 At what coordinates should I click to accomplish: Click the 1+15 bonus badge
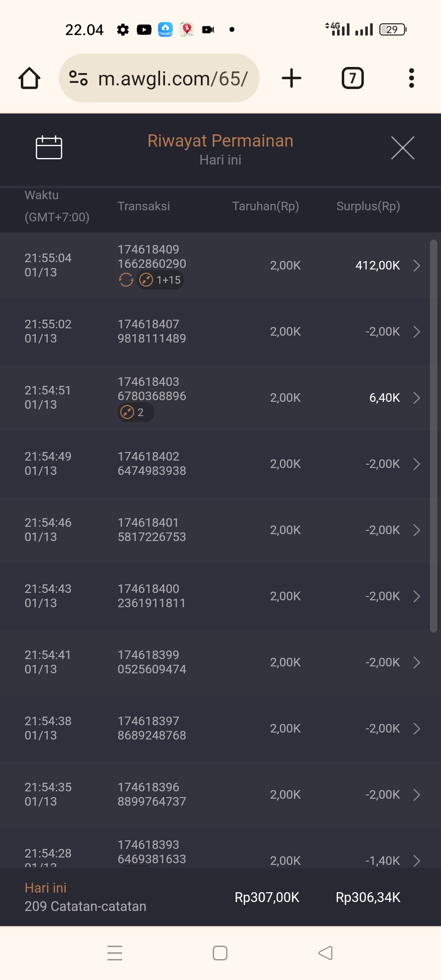tap(160, 280)
